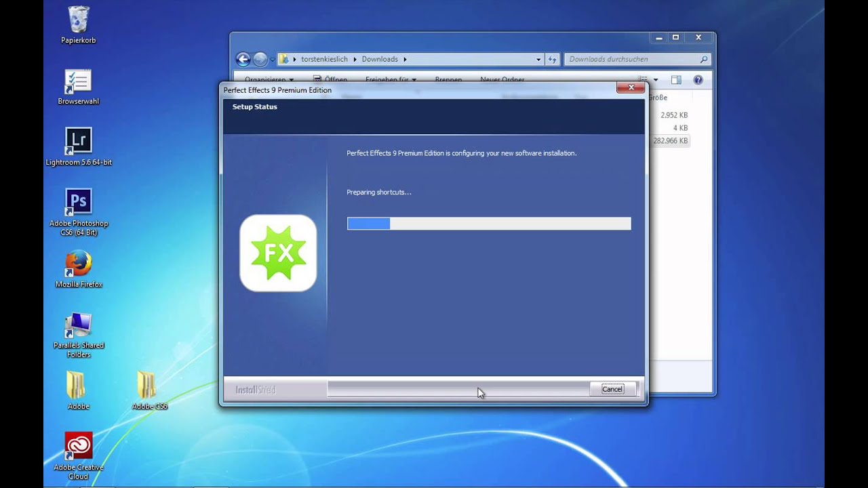Open the Papierkorb recycle bin icon
Viewport: 868px width, 488px height.
pyautogui.click(x=79, y=25)
